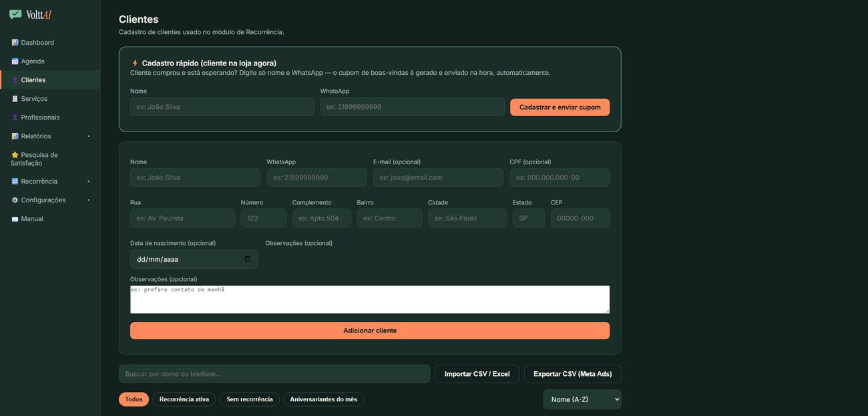Image resolution: width=868 pixels, height=416 pixels.
Task: Focus the main form Nome field
Action: tap(195, 178)
